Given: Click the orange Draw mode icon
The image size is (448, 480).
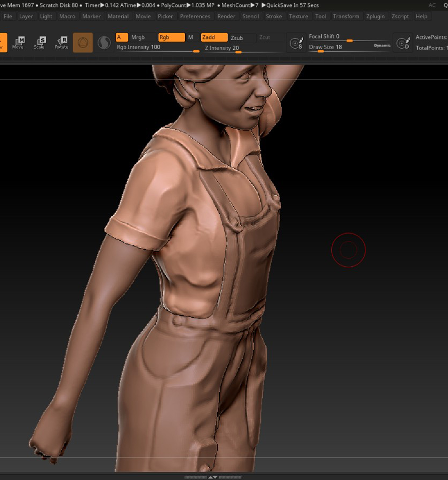Looking at the screenshot, I should tap(3, 43).
